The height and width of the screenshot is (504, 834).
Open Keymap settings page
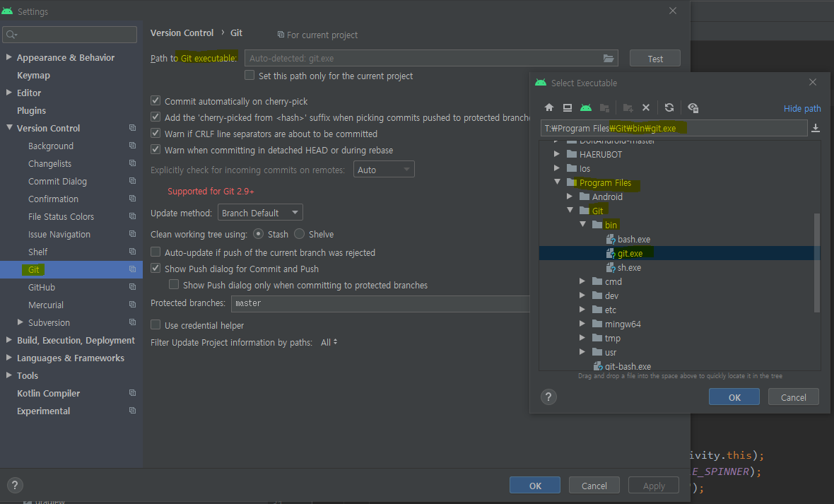coord(33,75)
